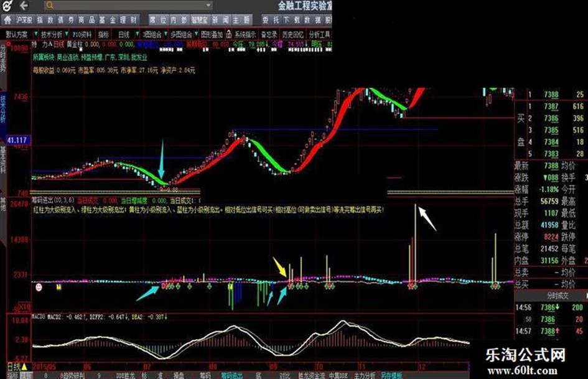
Task: Go back with the left arrow icon
Action: tap(24, 5)
